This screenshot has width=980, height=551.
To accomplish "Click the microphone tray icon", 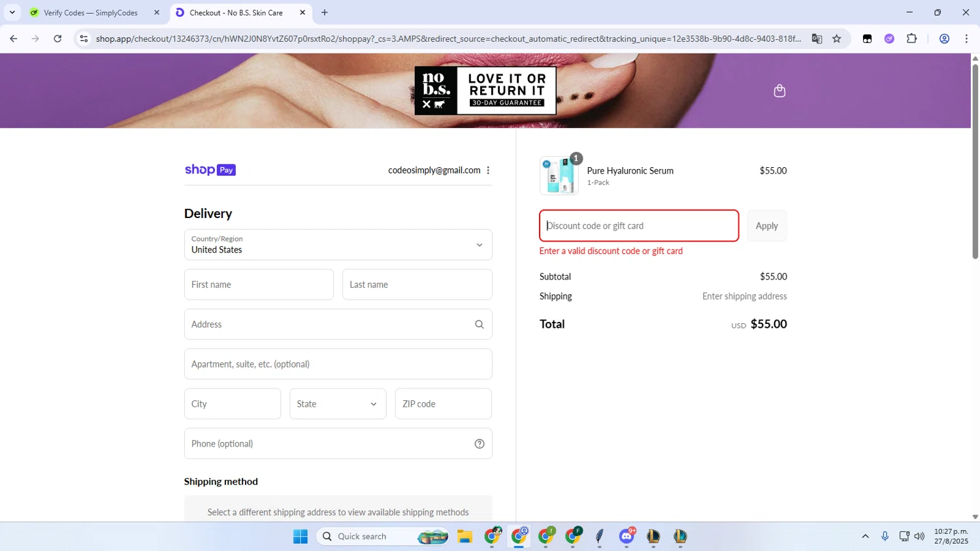I will (885, 537).
